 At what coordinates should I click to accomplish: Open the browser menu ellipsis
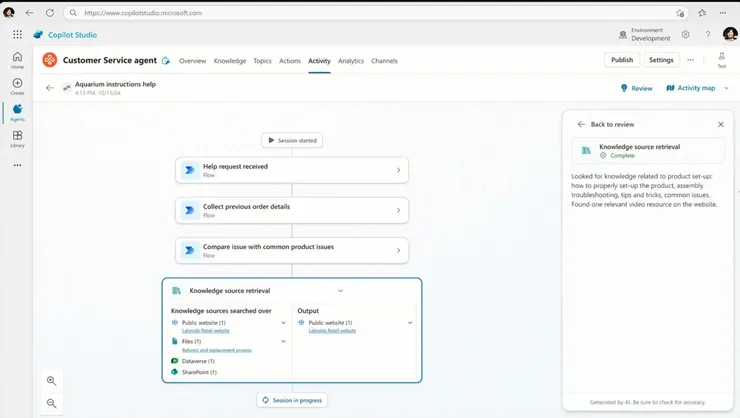click(x=723, y=13)
